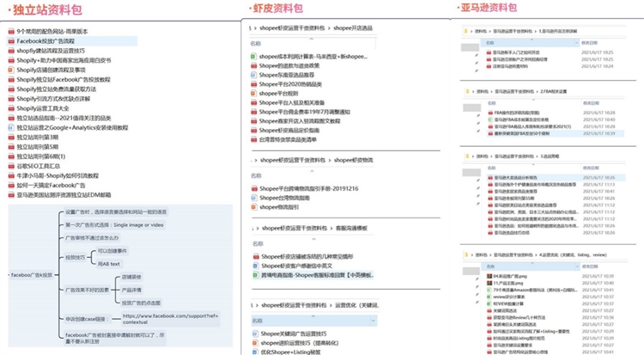Click sort arrow above 名称 in shopee虾皮物流 list
The width and height of the screenshot is (644, 355).
pyautogui.click(x=312, y=171)
